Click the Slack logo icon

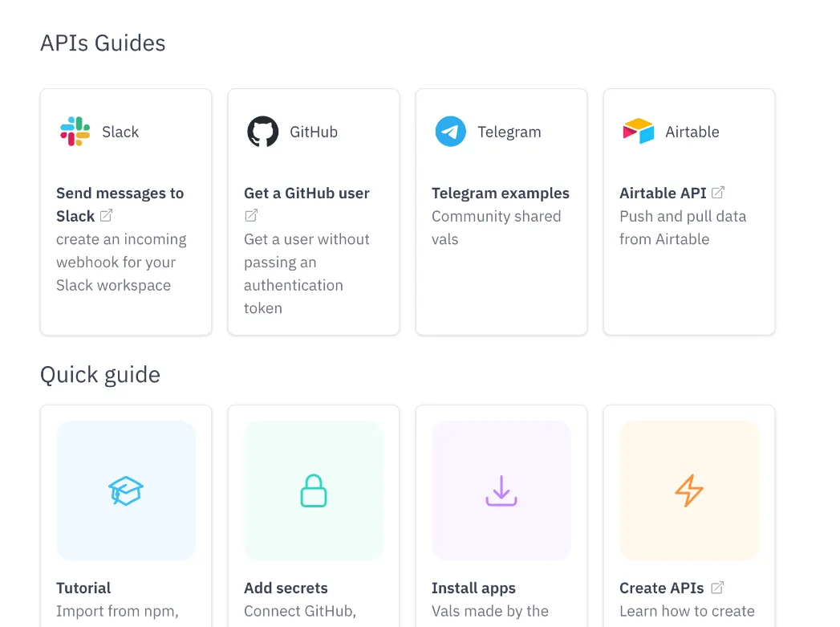pyautogui.click(x=75, y=132)
